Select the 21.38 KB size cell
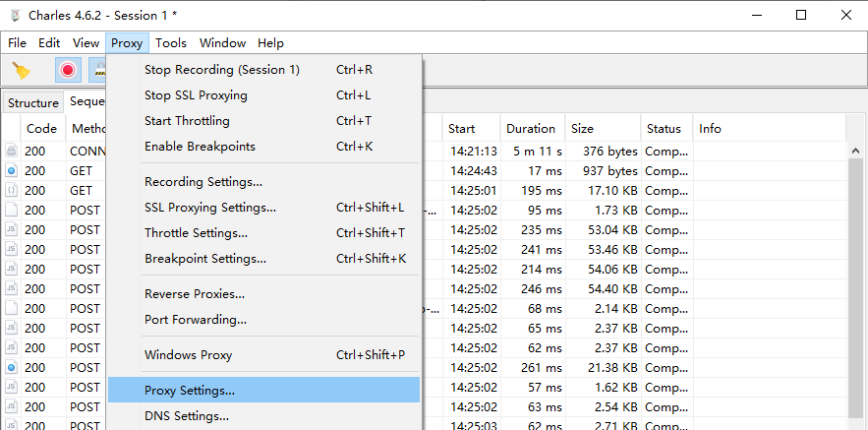The image size is (868, 430). [x=603, y=367]
